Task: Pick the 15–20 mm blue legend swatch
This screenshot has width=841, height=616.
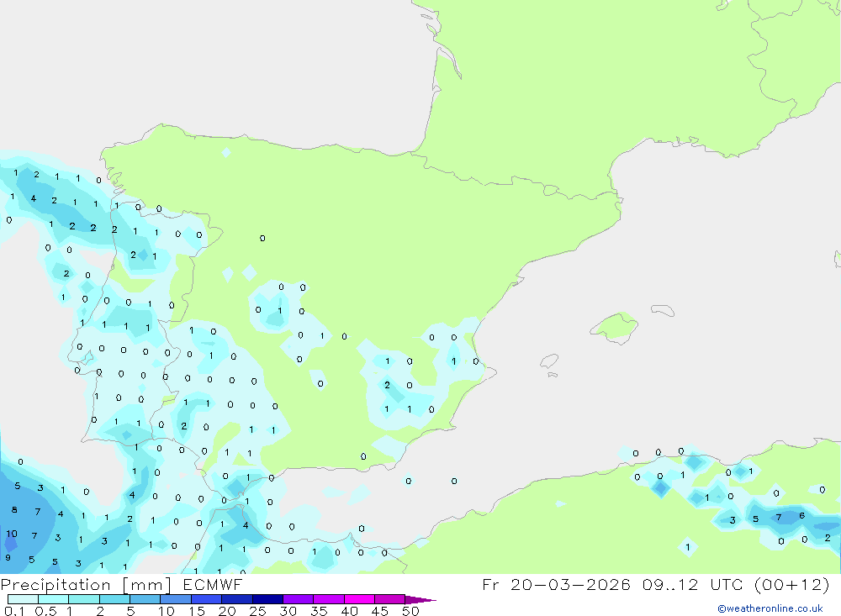Action: coord(207,599)
